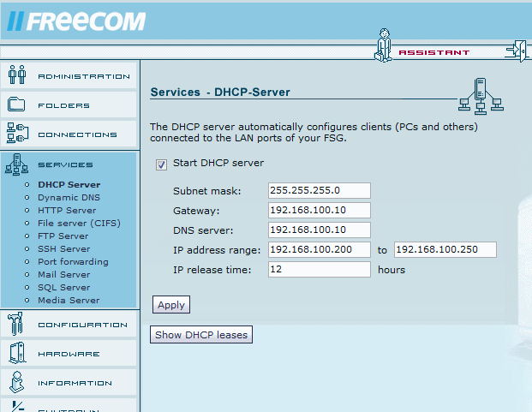Select File server (CIFS) entry
This screenshot has width=532, height=412.
(79, 223)
